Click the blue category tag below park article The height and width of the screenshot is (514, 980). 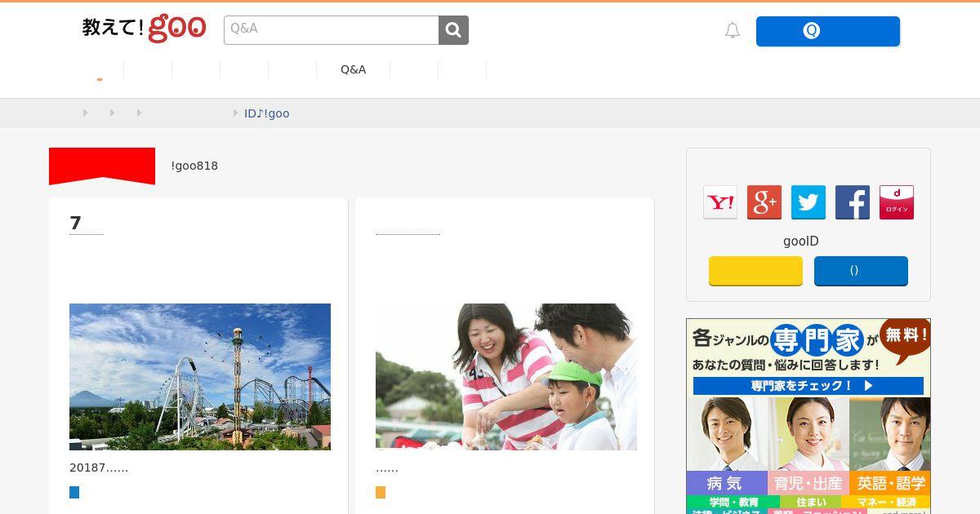point(74,492)
